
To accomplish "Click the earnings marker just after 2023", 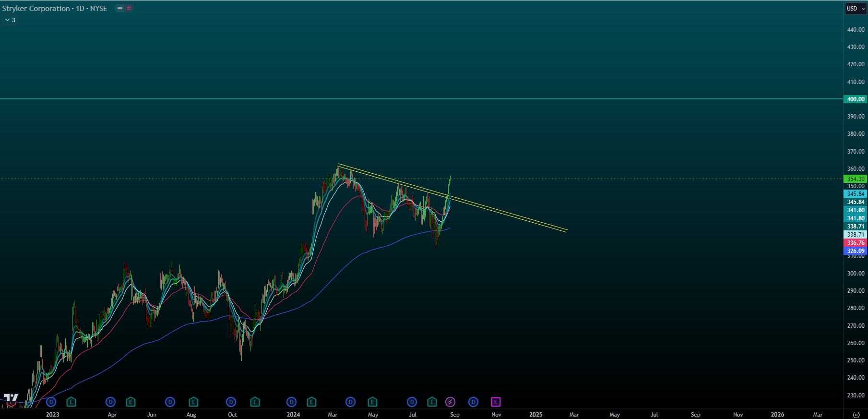I will 71,402.
